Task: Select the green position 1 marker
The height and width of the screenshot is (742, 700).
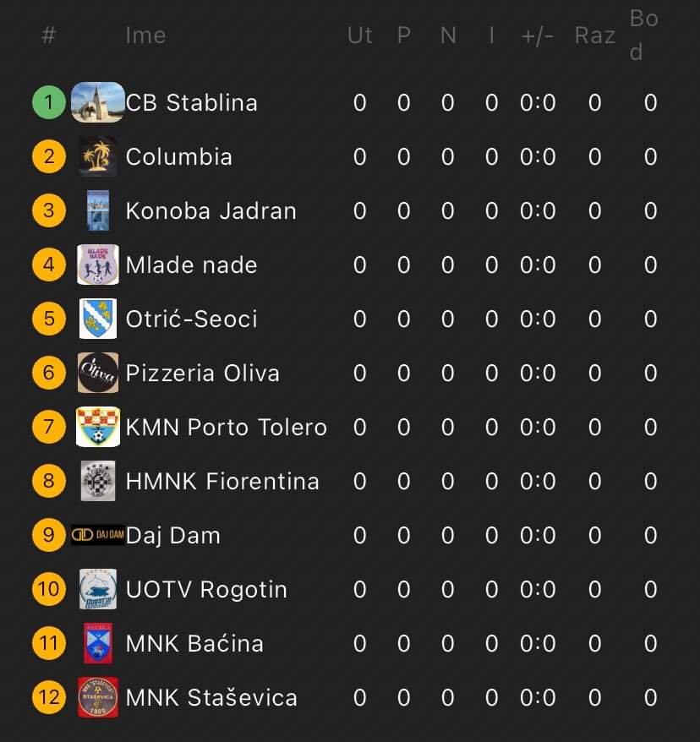Action: pyautogui.click(x=49, y=103)
